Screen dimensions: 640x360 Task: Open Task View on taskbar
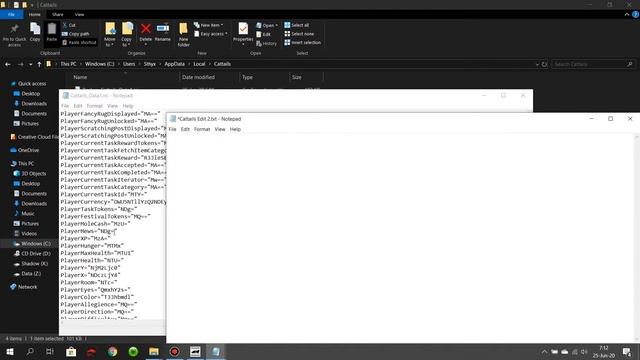coord(50,351)
